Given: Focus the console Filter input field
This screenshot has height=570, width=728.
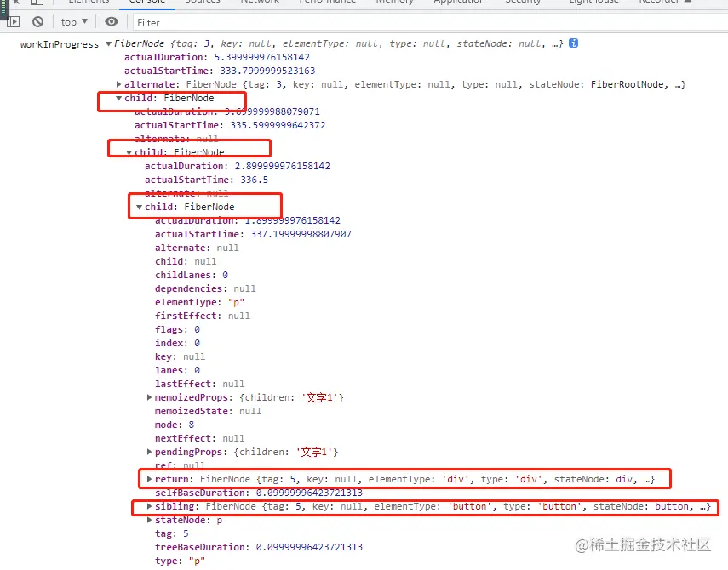Looking at the screenshot, I should coord(430,22).
